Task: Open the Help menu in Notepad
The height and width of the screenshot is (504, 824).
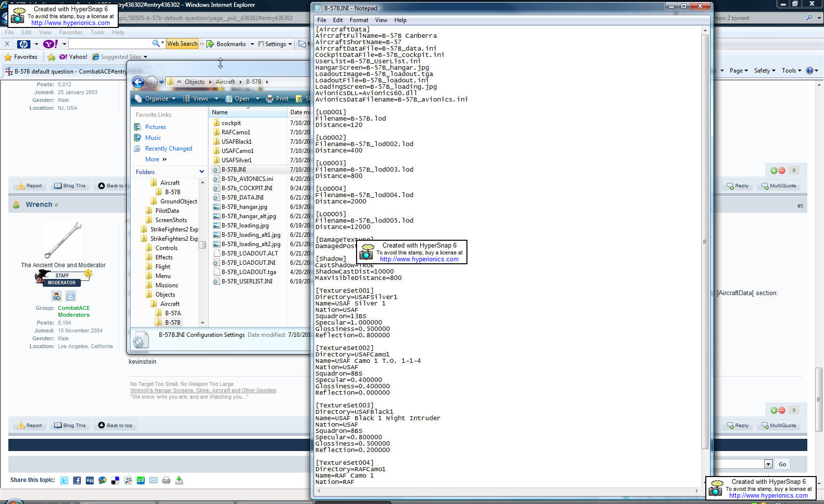Action: click(x=400, y=20)
